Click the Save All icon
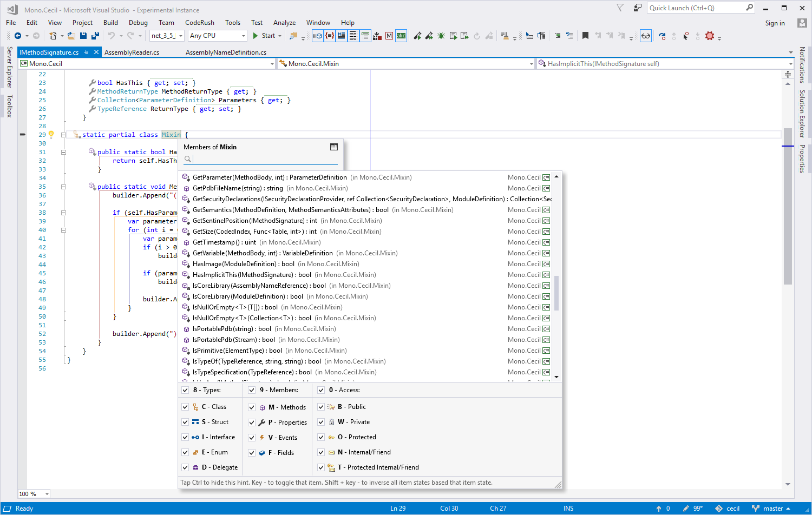This screenshot has width=812, height=515. click(x=96, y=35)
